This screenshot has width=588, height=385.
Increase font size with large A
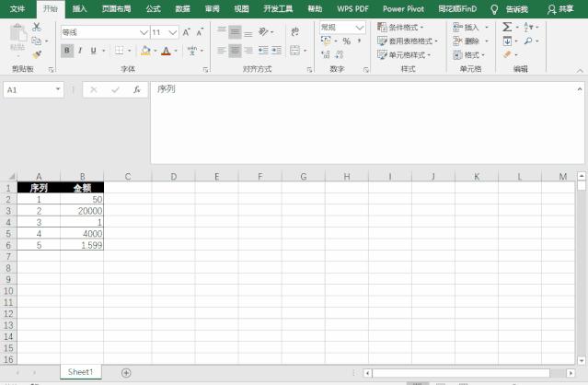pyautogui.click(x=187, y=32)
